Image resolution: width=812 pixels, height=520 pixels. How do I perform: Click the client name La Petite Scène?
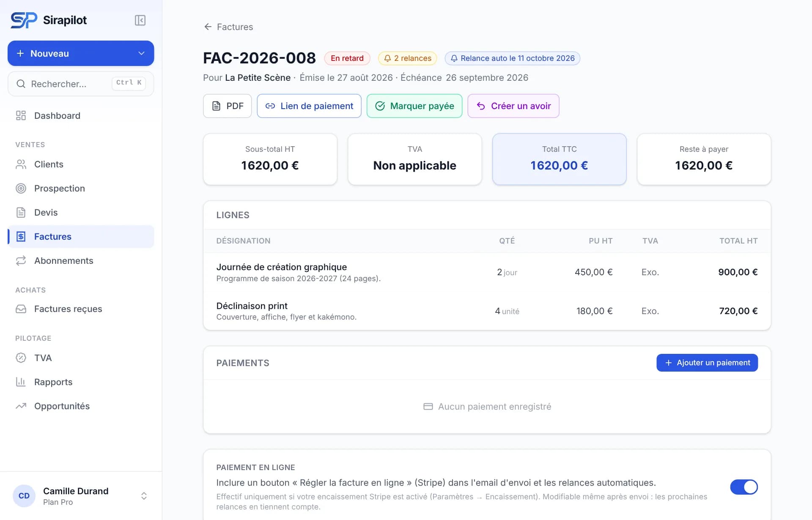tap(258, 78)
